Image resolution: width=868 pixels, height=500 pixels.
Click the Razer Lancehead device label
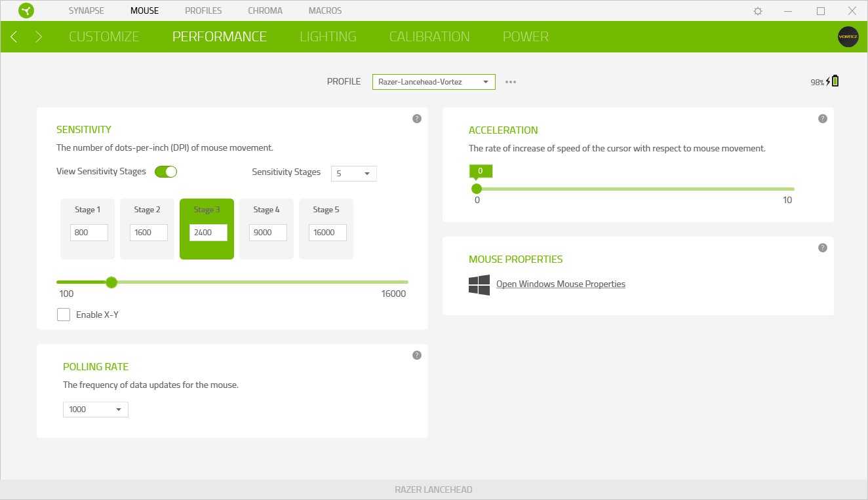pyautogui.click(x=434, y=490)
